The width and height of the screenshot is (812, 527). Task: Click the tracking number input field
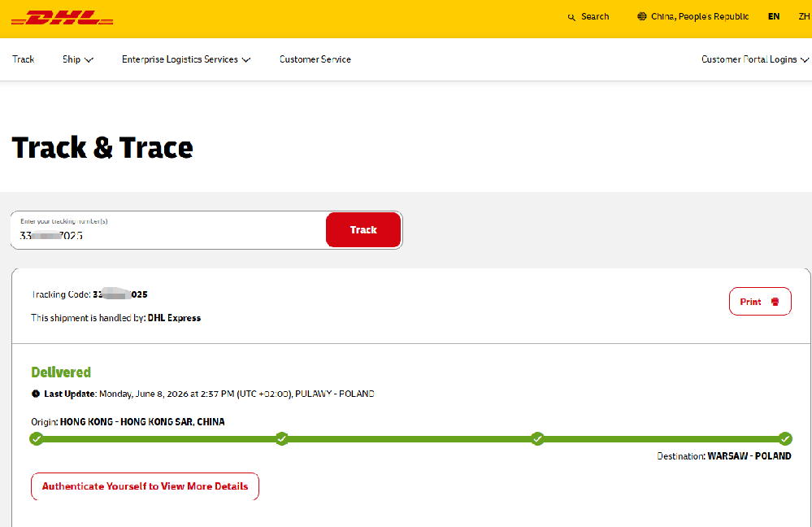(168, 230)
